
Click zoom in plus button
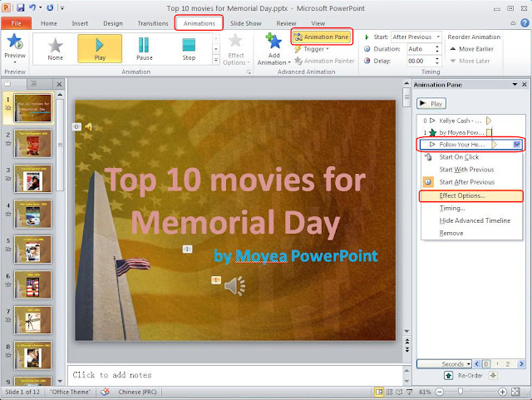(x=502, y=393)
